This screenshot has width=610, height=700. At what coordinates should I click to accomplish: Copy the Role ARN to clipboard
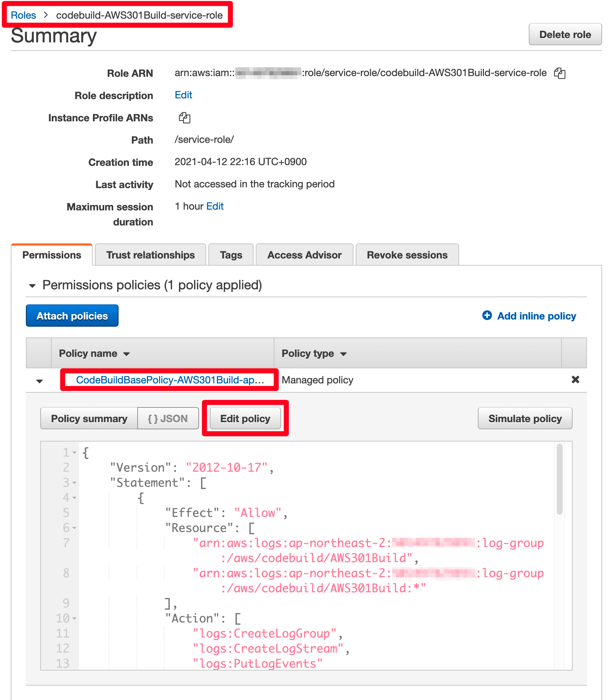[559, 73]
